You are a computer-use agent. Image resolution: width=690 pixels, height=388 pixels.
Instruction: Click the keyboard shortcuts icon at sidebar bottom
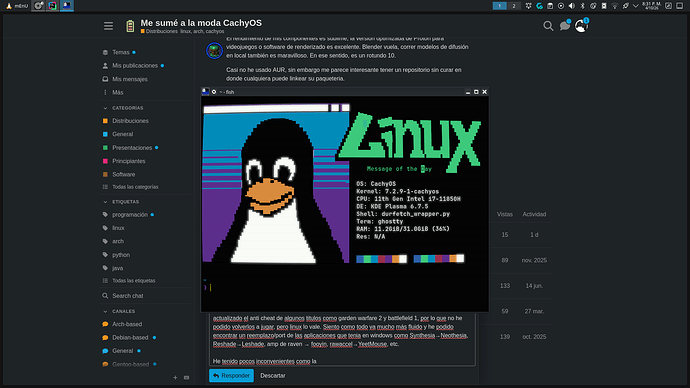click(x=187, y=377)
